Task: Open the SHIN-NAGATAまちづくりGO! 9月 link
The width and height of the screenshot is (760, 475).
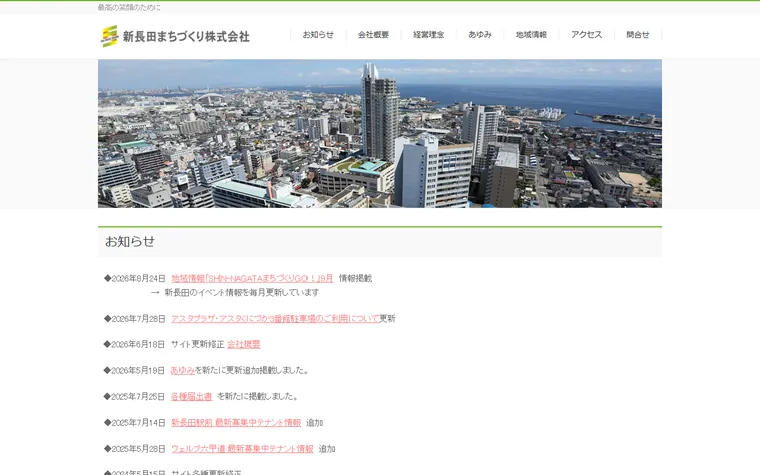Action: click(252, 278)
